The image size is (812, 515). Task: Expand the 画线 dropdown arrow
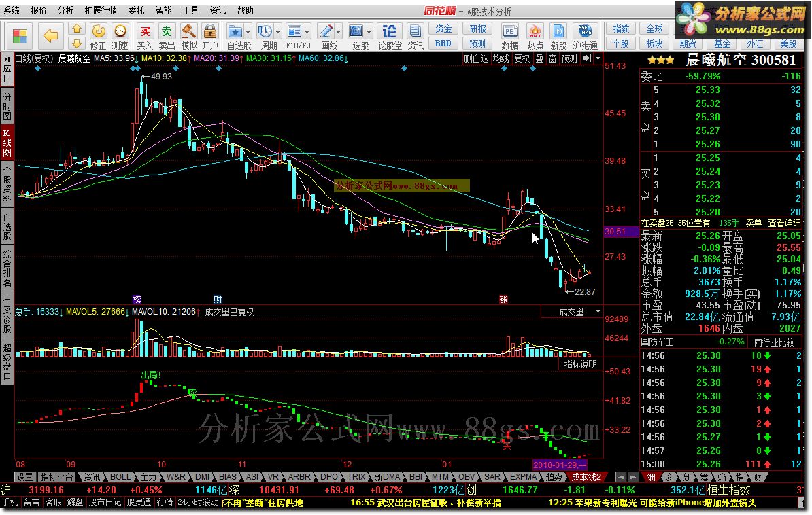(338, 32)
